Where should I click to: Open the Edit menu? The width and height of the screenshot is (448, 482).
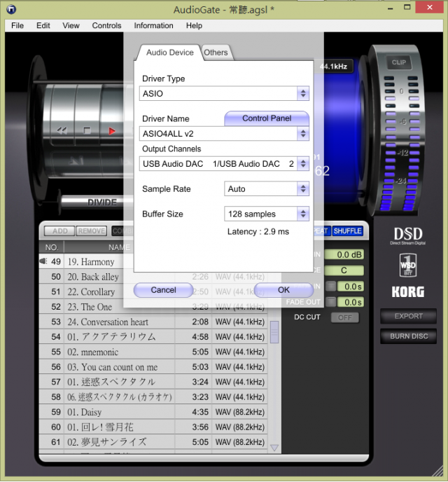(43, 25)
